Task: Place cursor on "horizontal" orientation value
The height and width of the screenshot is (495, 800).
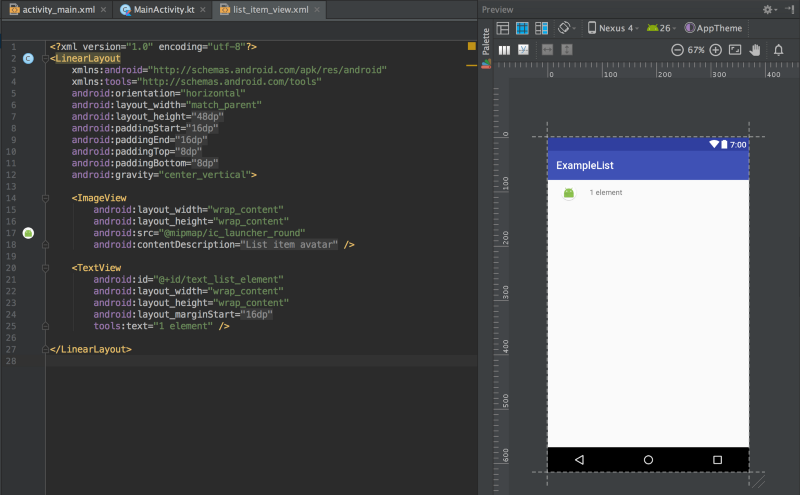Action: [213, 93]
